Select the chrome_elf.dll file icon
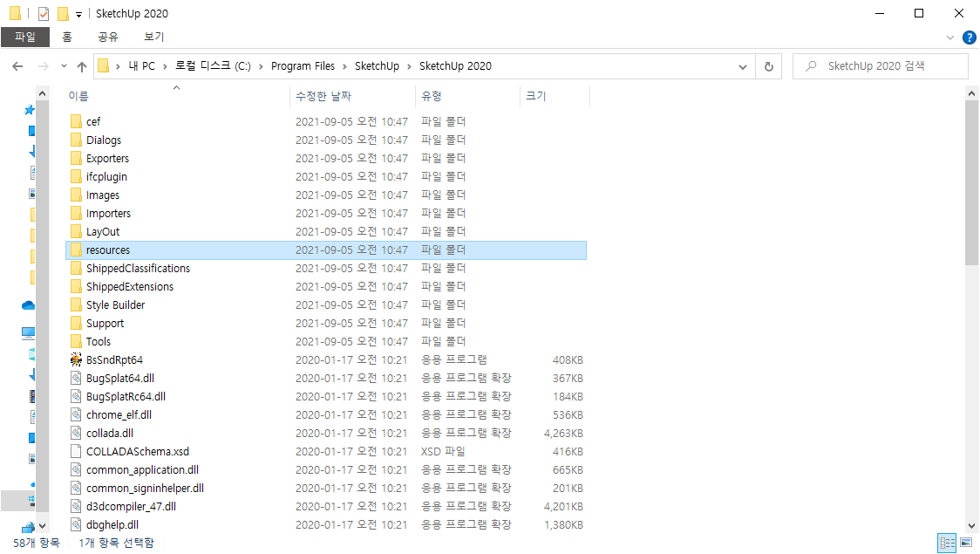The width and height of the screenshot is (980, 554). [76, 414]
